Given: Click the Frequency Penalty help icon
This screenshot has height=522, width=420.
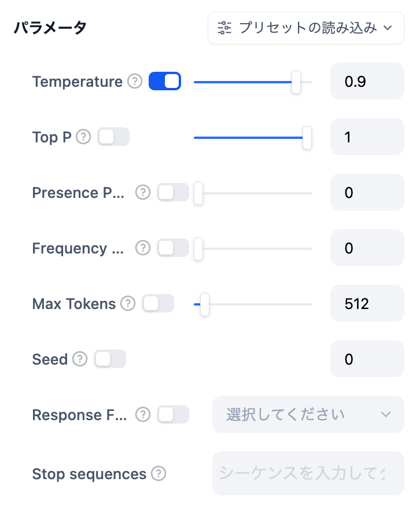Looking at the screenshot, I should 143,248.
